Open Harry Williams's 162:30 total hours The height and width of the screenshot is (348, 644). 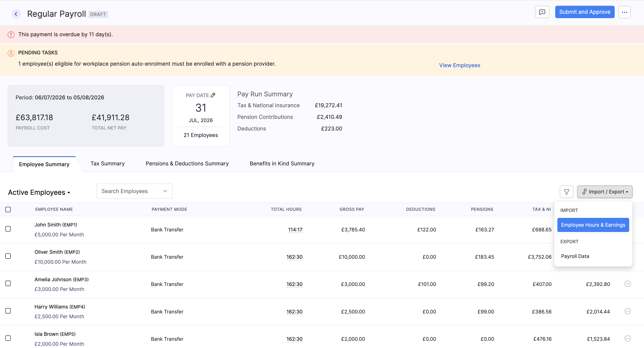point(295,312)
